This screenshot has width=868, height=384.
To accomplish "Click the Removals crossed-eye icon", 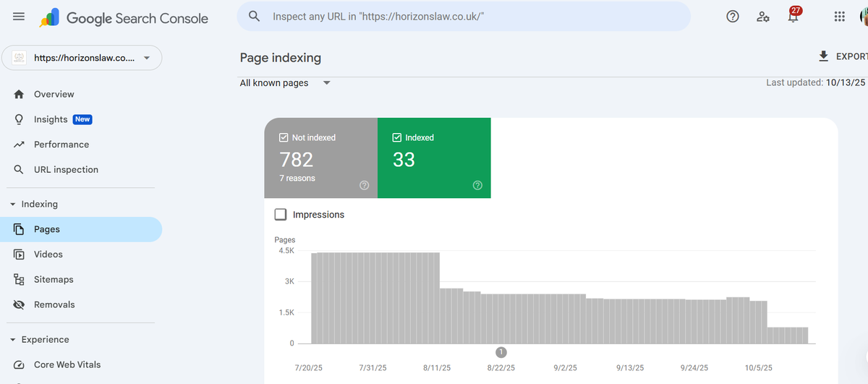I will (x=20, y=305).
